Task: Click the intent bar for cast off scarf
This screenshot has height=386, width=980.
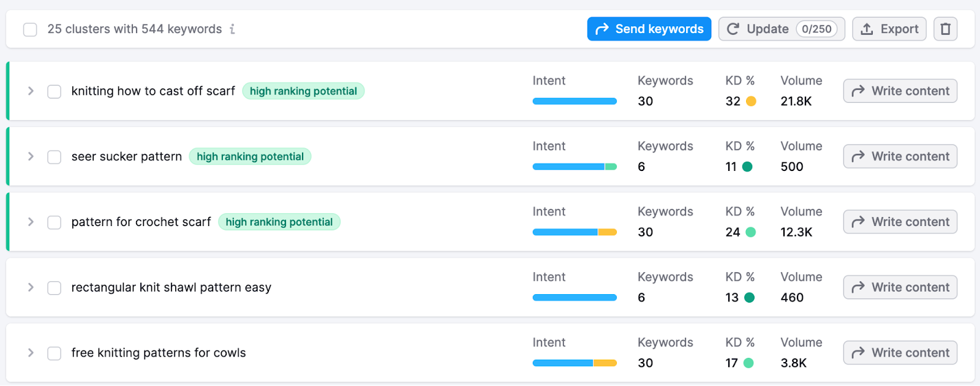Action: [575, 101]
